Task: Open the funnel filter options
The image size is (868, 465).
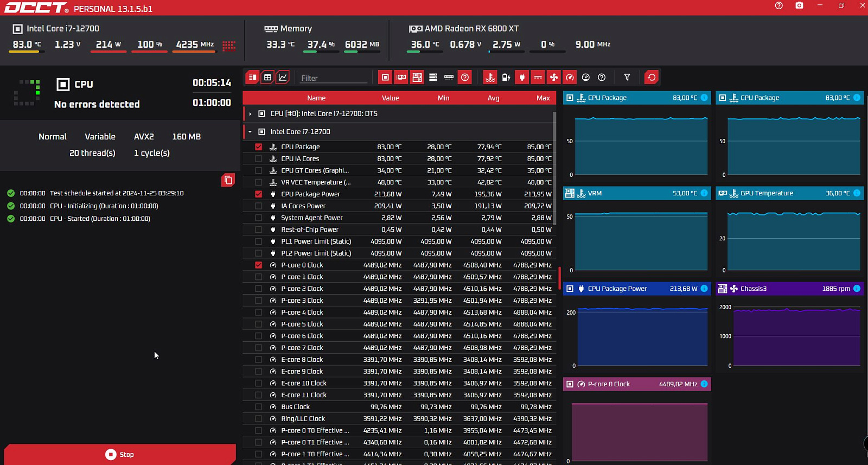Action: [x=627, y=78]
